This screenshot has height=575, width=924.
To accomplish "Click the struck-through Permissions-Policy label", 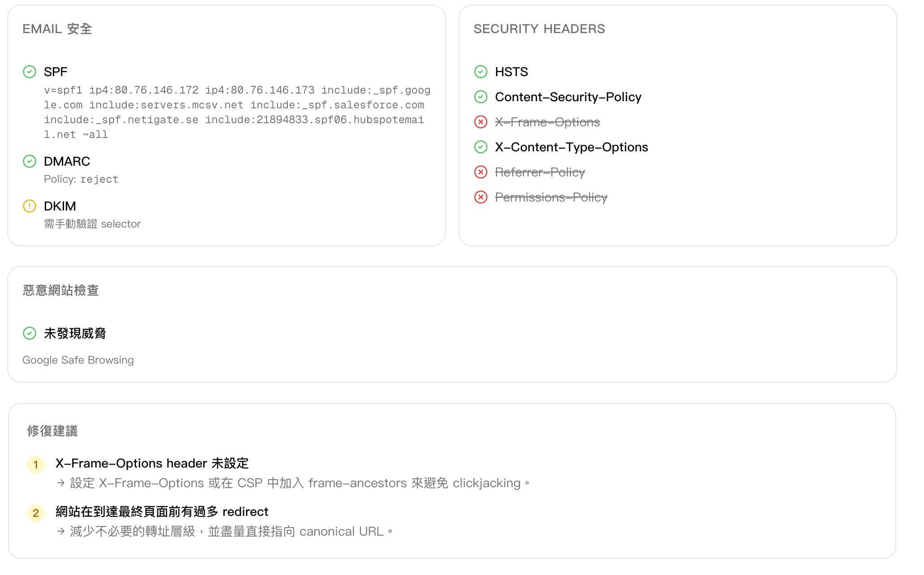I will click(551, 197).
